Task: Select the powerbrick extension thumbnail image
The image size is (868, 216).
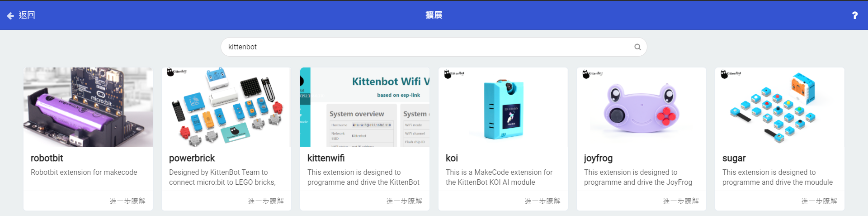Action: tap(226, 107)
